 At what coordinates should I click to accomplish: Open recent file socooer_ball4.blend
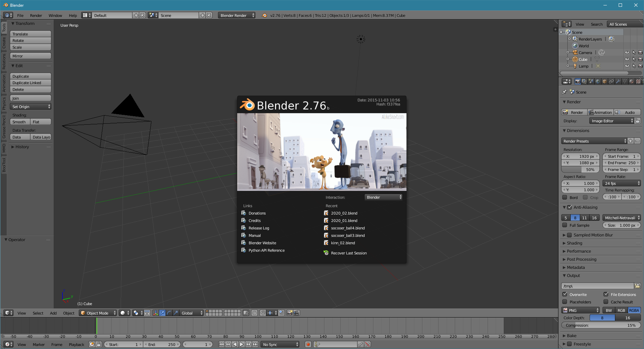point(348,228)
